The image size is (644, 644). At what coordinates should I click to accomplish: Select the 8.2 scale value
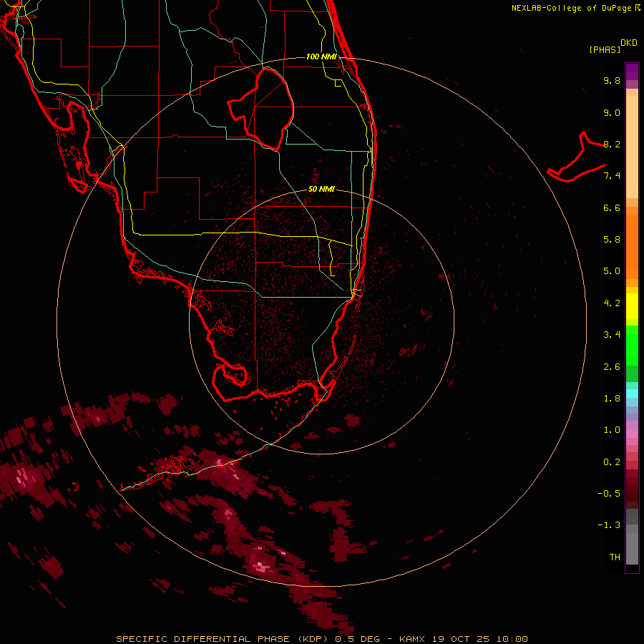[x=612, y=144]
